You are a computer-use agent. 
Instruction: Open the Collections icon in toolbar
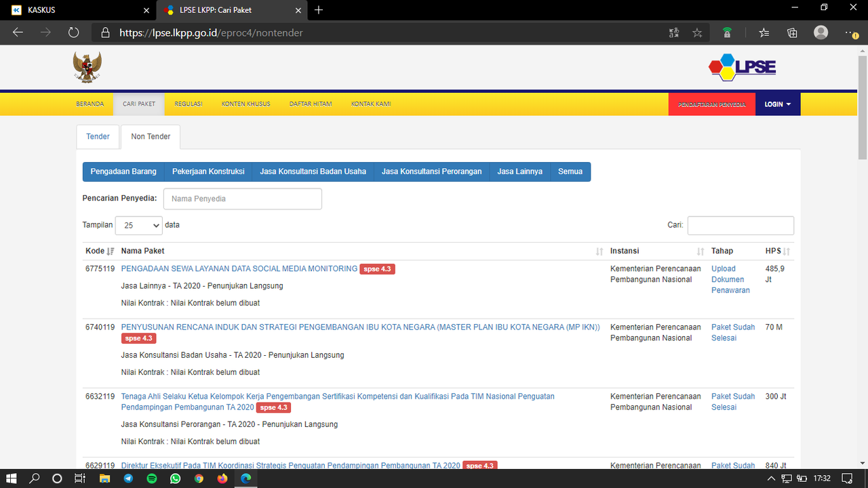(792, 32)
